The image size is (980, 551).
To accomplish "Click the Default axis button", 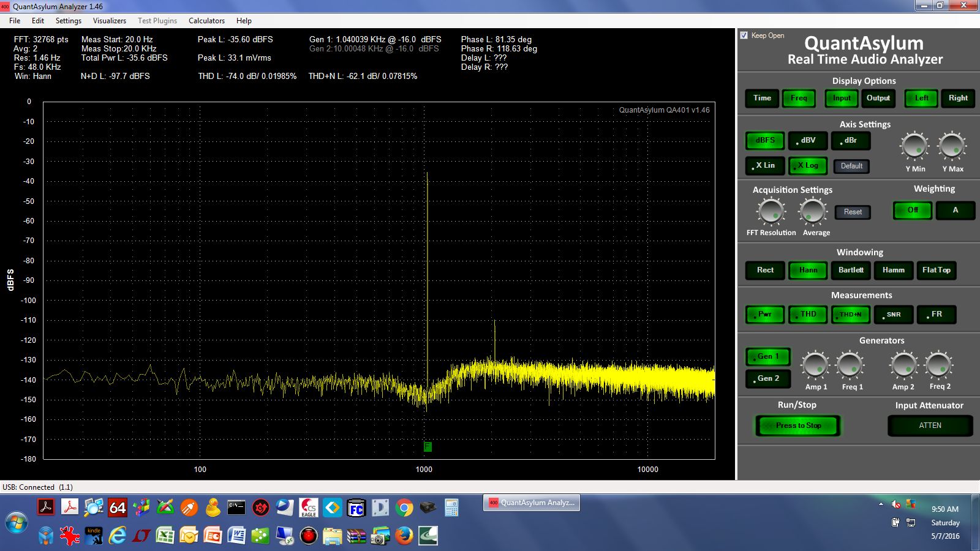I will point(851,166).
